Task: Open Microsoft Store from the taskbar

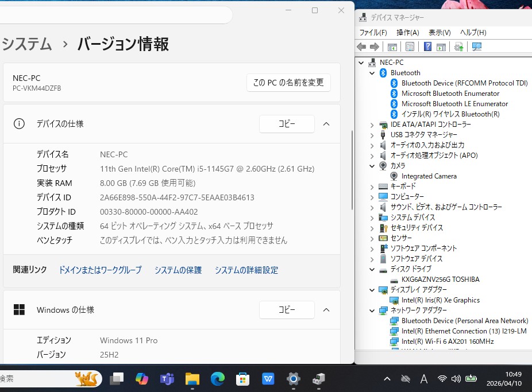Action: pos(242,379)
